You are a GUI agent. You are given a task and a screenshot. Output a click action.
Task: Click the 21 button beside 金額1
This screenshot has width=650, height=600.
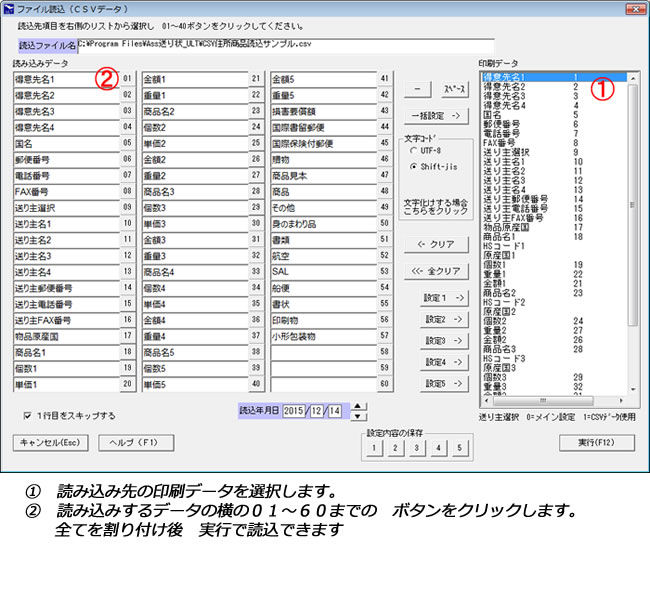tap(257, 79)
